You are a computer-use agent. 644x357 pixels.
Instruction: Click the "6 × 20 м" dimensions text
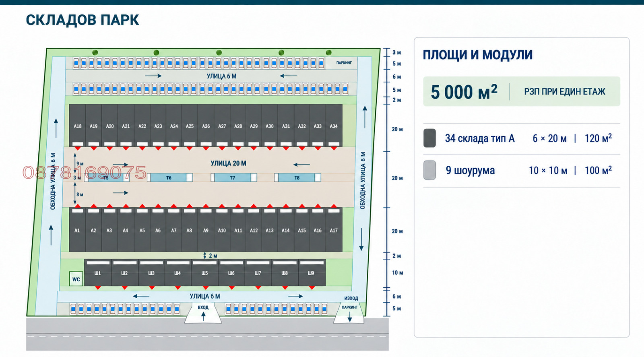[549, 138]
